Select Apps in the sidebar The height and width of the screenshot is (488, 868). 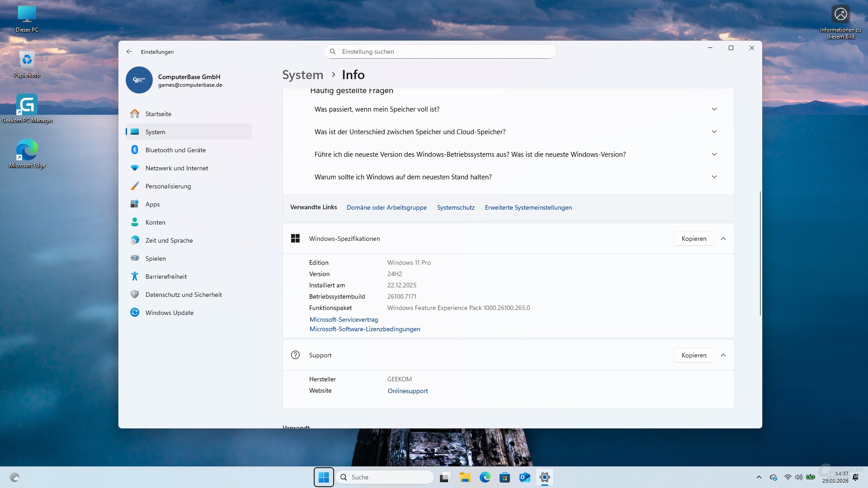(152, 204)
